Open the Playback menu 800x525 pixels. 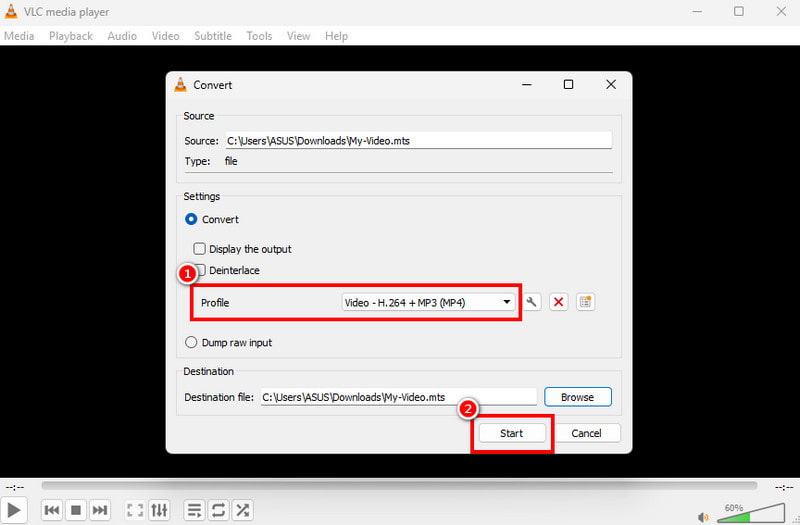pyautogui.click(x=71, y=36)
